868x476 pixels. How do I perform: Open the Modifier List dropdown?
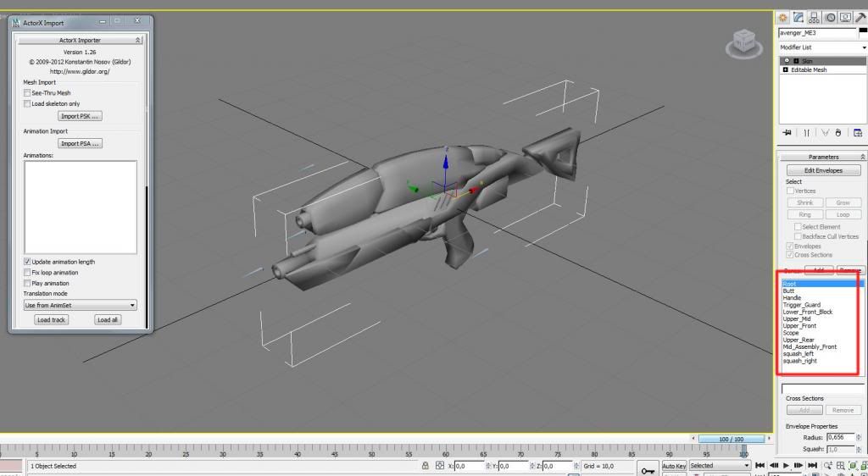[822, 47]
